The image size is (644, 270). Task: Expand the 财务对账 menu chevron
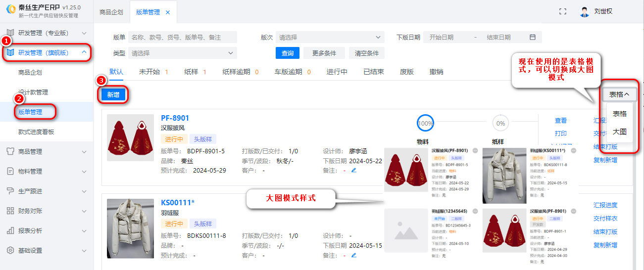pos(84,211)
